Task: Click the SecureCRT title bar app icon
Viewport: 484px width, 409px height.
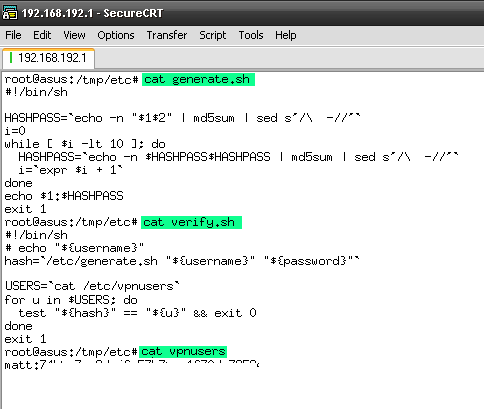Action: [x=9, y=13]
